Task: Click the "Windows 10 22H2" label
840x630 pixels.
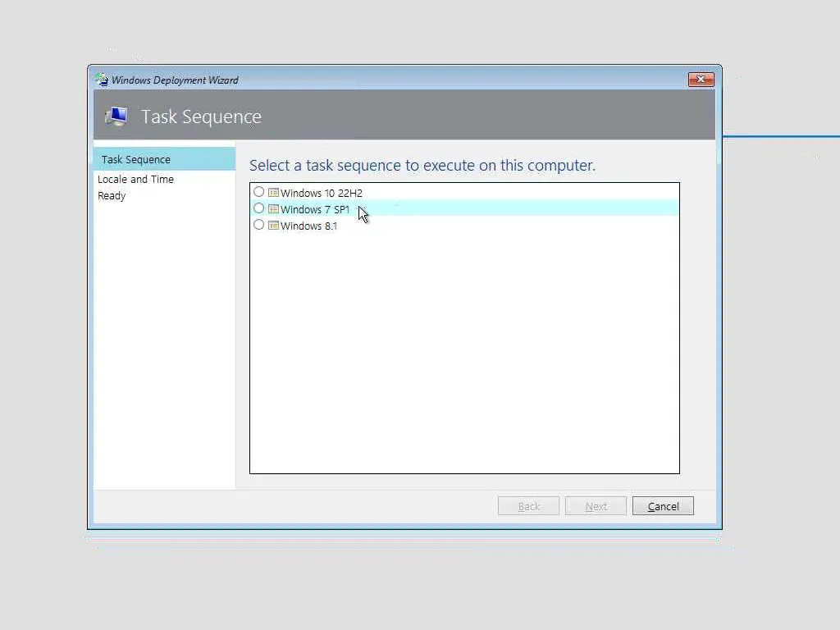Action: coord(322,193)
